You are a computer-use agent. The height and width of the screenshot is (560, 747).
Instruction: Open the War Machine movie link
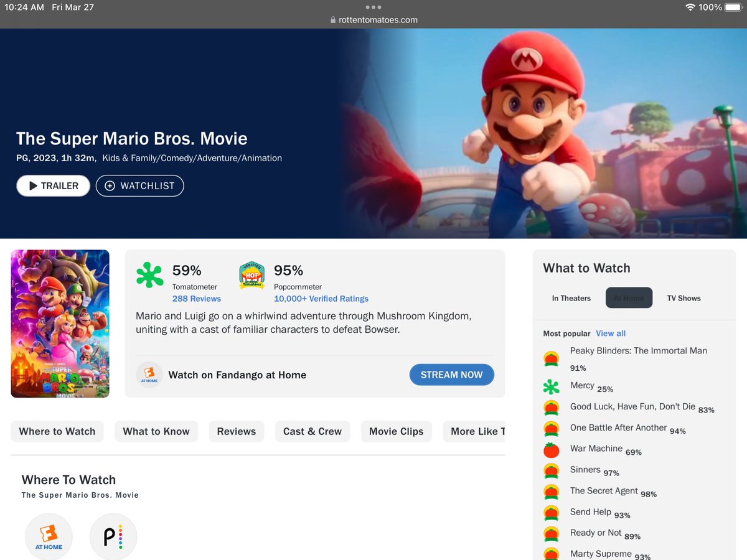click(596, 448)
